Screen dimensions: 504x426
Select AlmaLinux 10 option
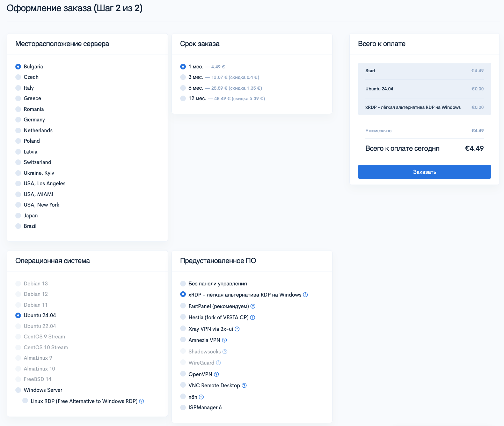pos(18,369)
